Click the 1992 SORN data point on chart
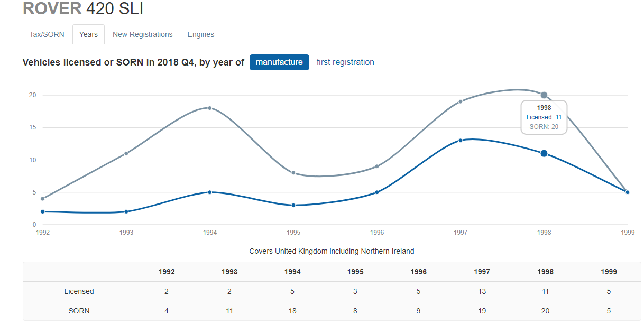This screenshot has height=324, width=644. click(43, 199)
